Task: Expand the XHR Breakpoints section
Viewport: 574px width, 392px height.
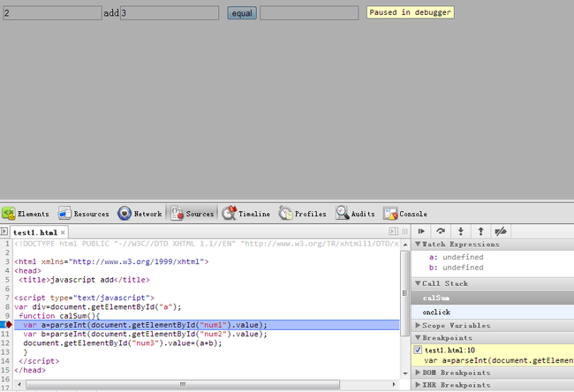Action: click(x=418, y=385)
